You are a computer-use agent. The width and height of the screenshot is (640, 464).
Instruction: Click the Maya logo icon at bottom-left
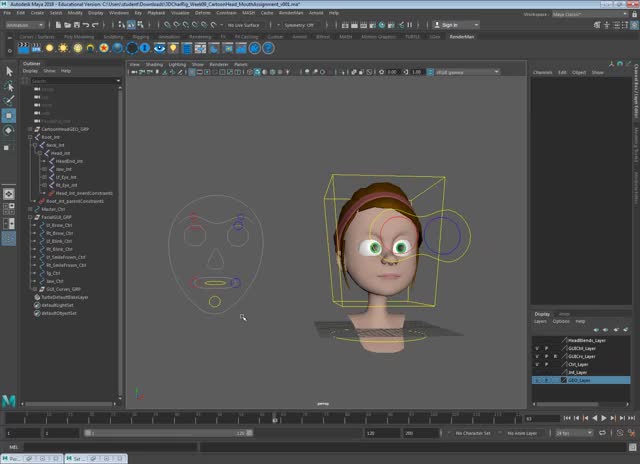(x=9, y=400)
